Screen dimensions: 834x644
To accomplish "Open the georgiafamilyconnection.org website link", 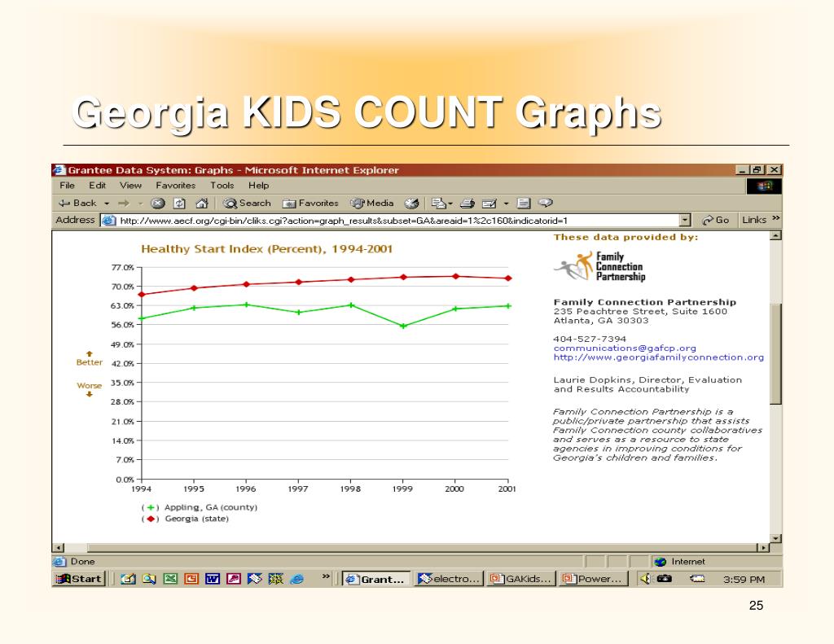I will click(658, 357).
